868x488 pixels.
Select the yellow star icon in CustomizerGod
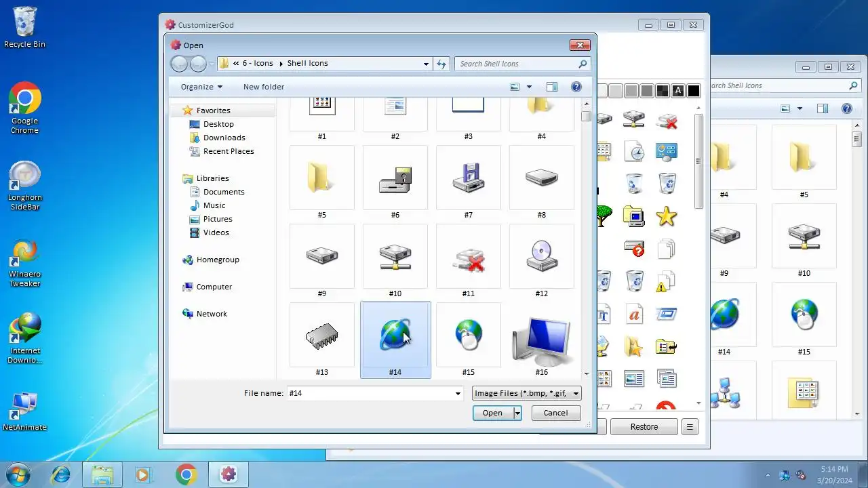[667, 217]
